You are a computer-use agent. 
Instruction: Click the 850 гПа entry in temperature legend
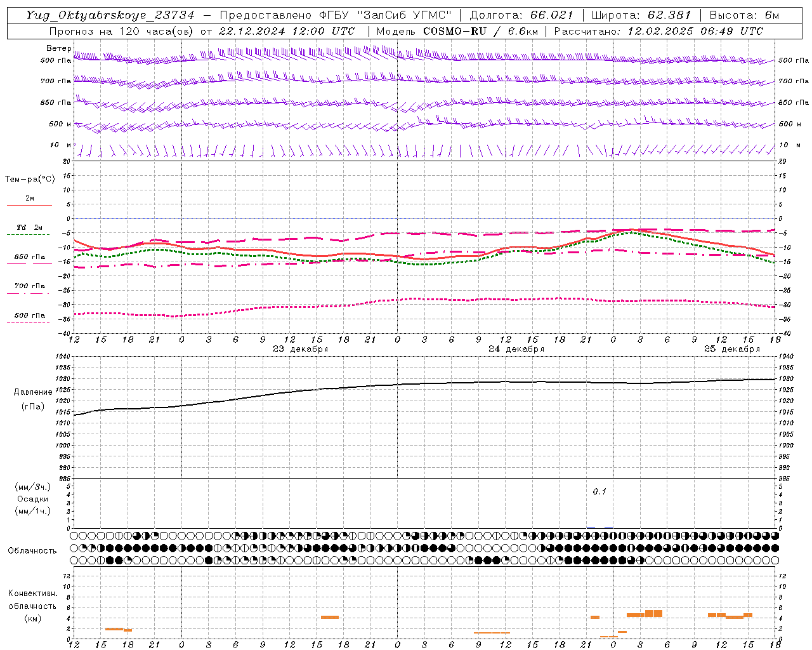coord(30,257)
